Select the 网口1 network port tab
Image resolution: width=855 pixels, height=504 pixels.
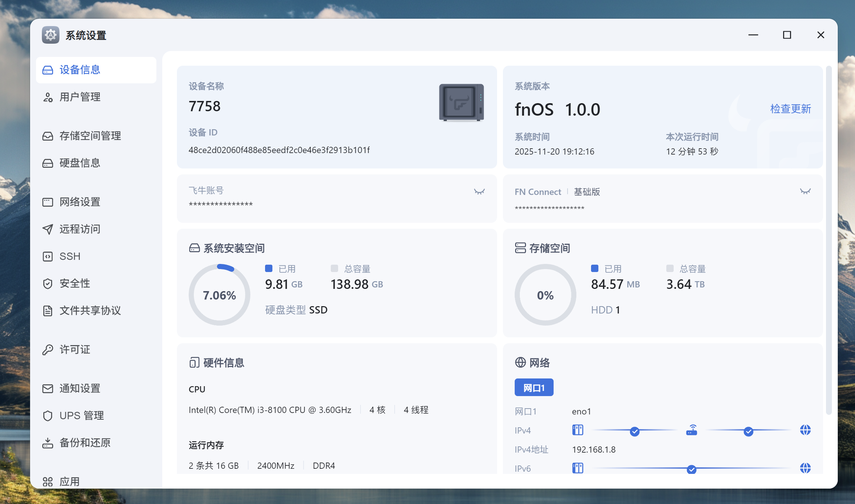534,388
